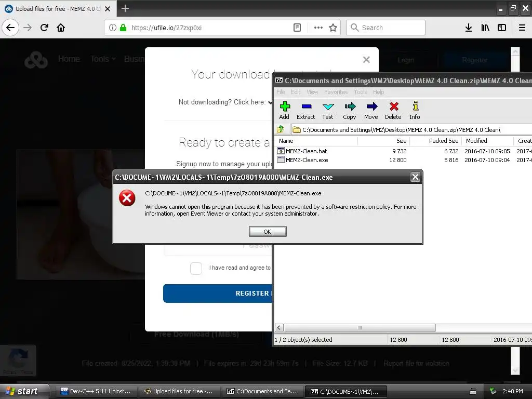Select the MEMZ-Clean.bat file row
Image resolution: width=532 pixels, height=399 pixels.
(404, 151)
